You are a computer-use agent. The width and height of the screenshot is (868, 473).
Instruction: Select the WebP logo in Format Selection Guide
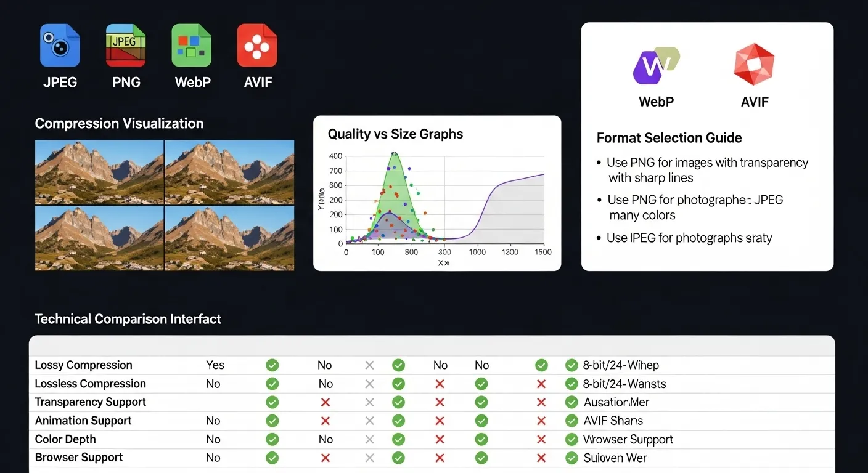(x=656, y=65)
